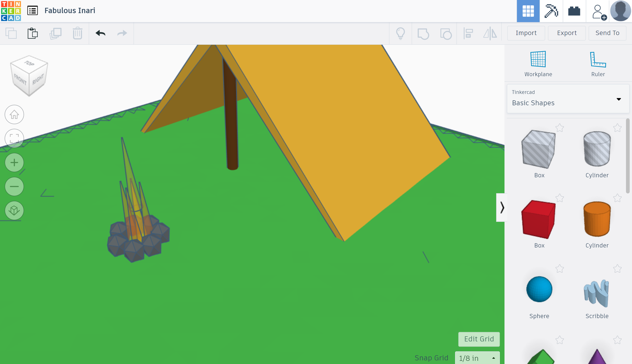Click the Export button
Viewport: 632px width, 364px height.
click(566, 33)
